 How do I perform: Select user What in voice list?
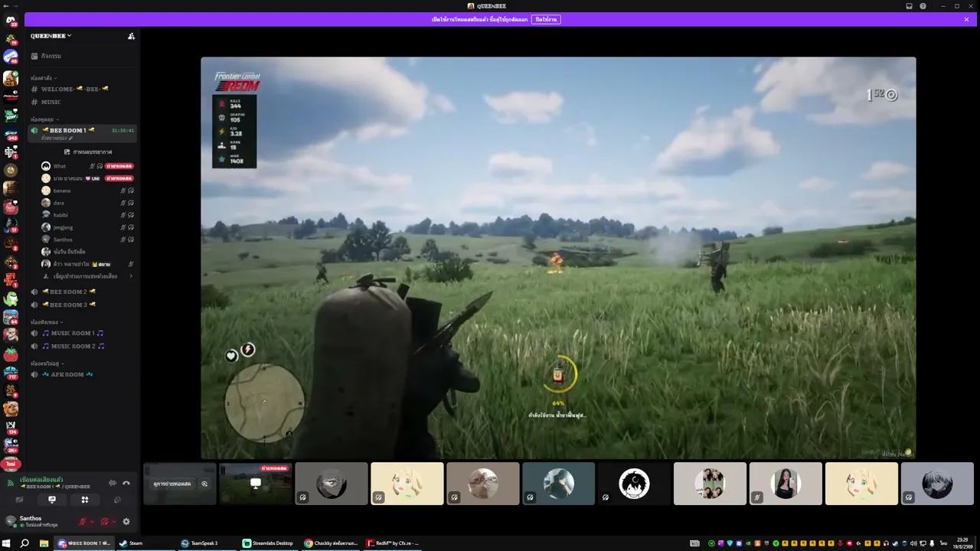(60, 166)
